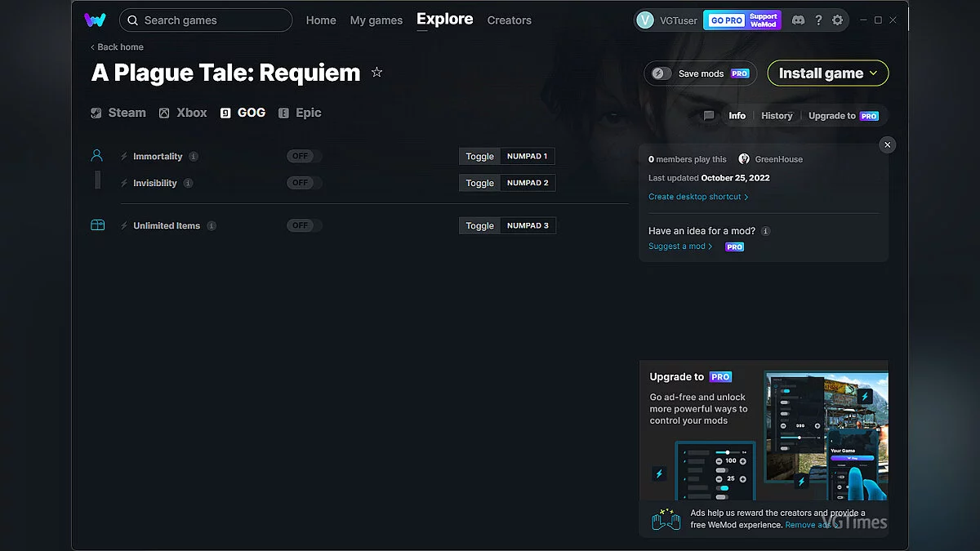Click the GO PRO button
The height and width of the screenshot is (551, 980).
tap(724, 20)
